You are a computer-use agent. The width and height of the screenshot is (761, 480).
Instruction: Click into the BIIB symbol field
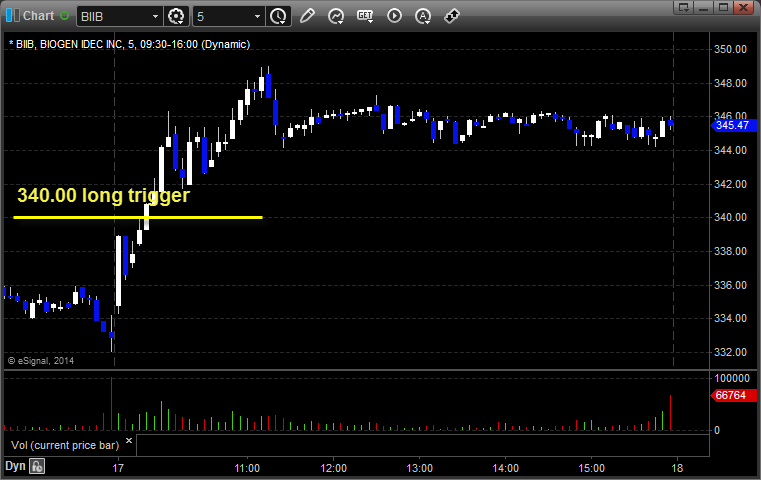click(x=114, y=17)
